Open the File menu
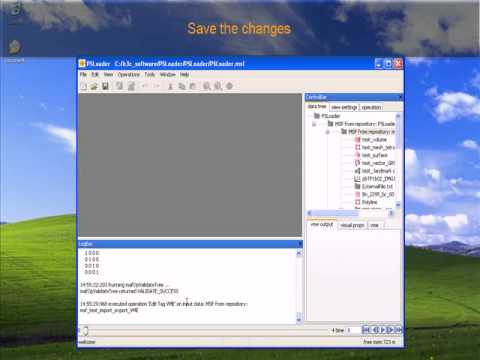Viewport: 480px width, 360px height. coord(83,74)
